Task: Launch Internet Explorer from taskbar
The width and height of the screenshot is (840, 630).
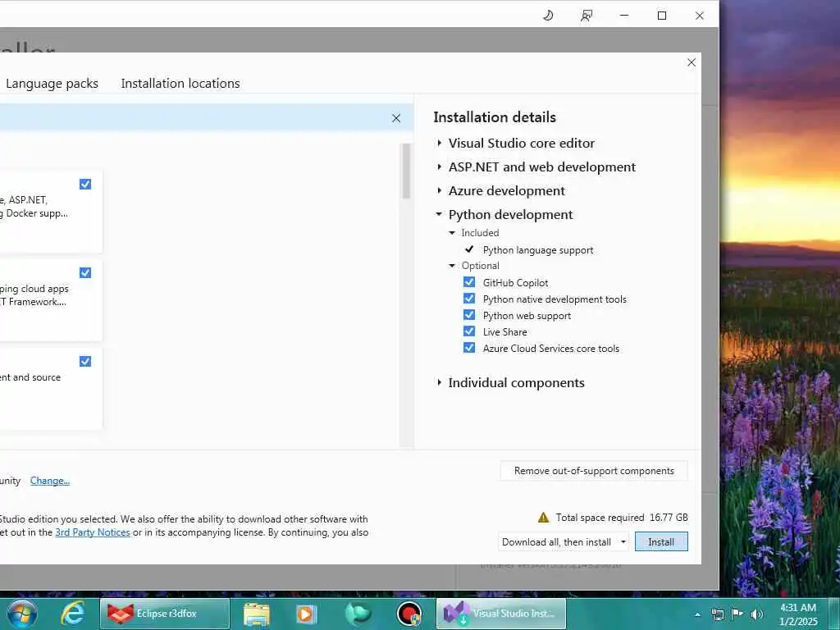Action: pos(72,614)
